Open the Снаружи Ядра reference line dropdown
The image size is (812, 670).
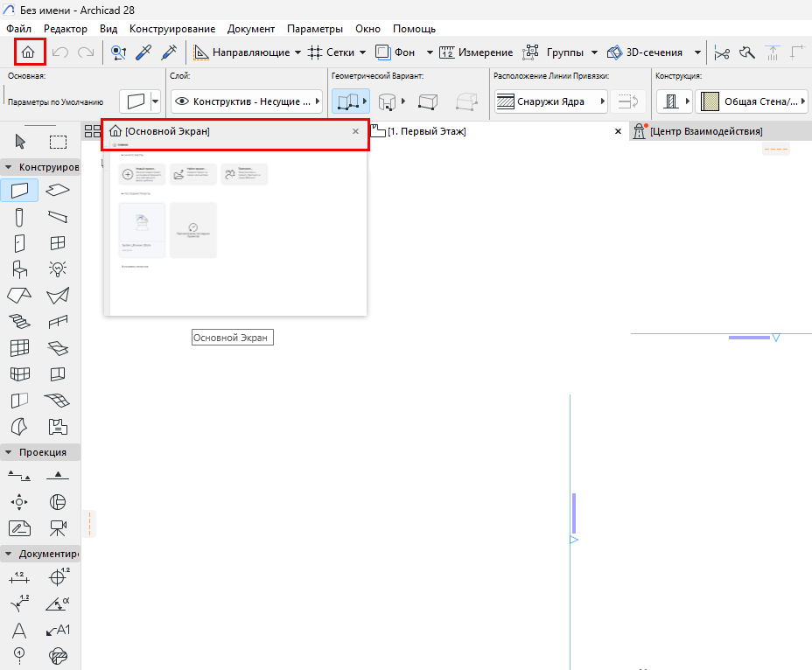604,101
